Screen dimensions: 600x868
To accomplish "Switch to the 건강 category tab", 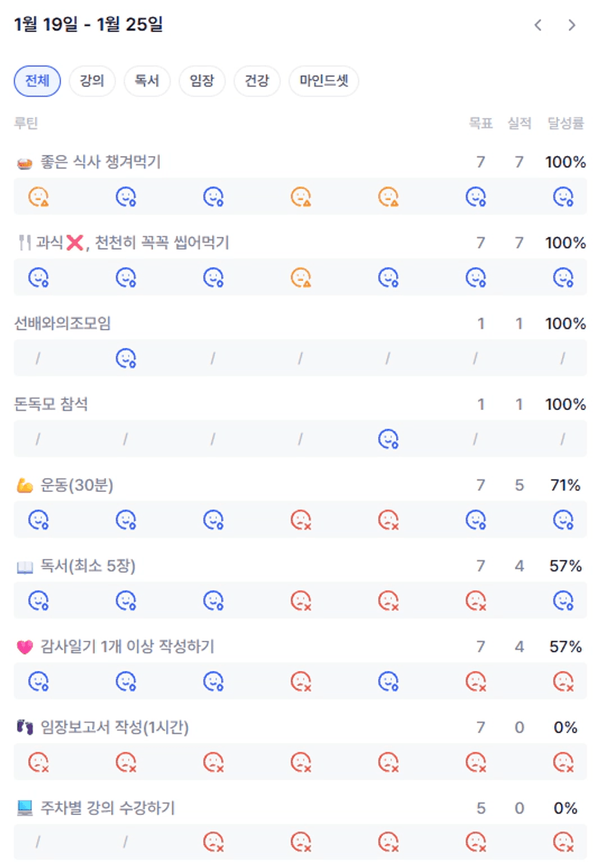I will pyautogui.click(x=257, y=81).
